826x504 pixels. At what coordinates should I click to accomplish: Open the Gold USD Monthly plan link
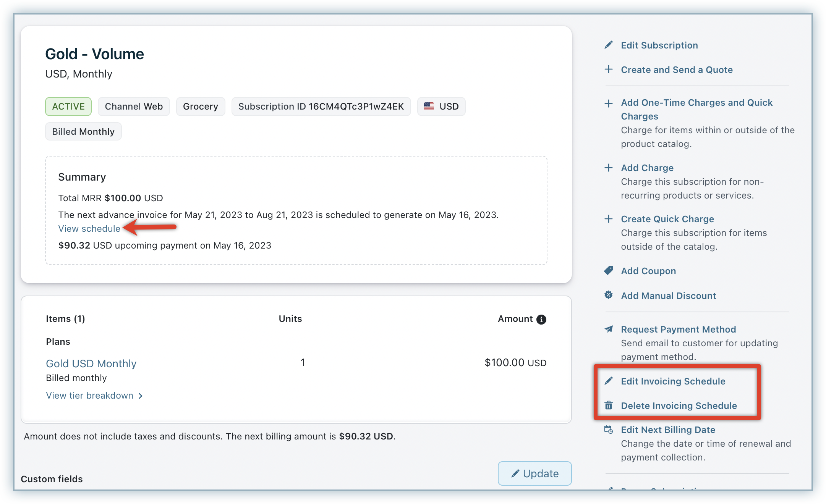tap(91, 363)
